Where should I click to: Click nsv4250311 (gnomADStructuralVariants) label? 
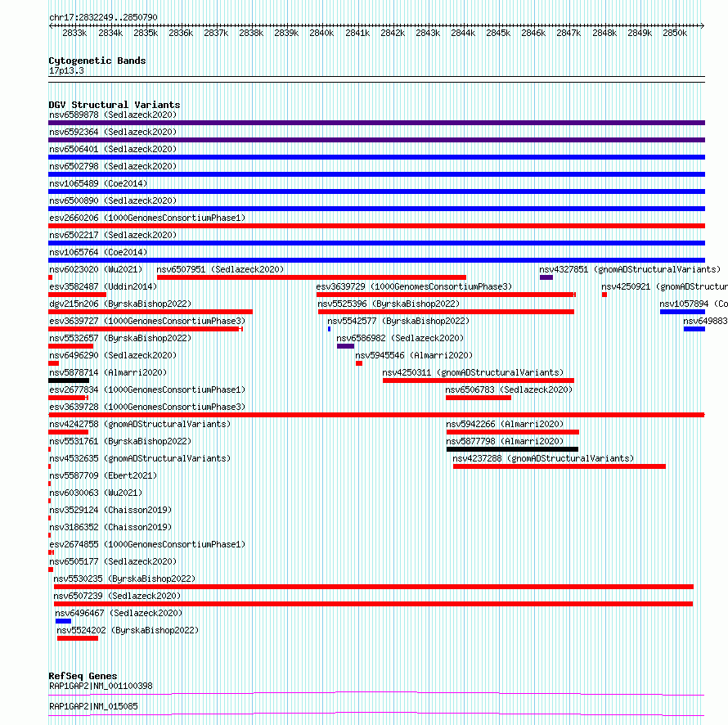pyautogui.click(x=473, y=372)
